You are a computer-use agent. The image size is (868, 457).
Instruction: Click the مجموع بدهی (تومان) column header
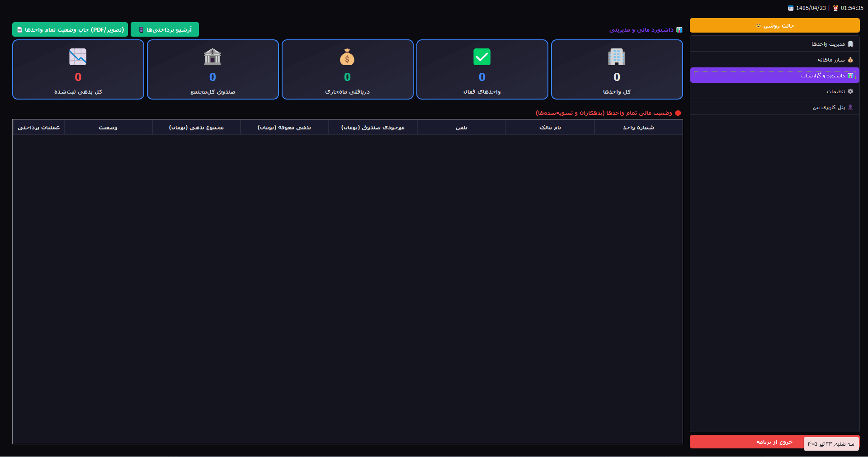(196, 128)
